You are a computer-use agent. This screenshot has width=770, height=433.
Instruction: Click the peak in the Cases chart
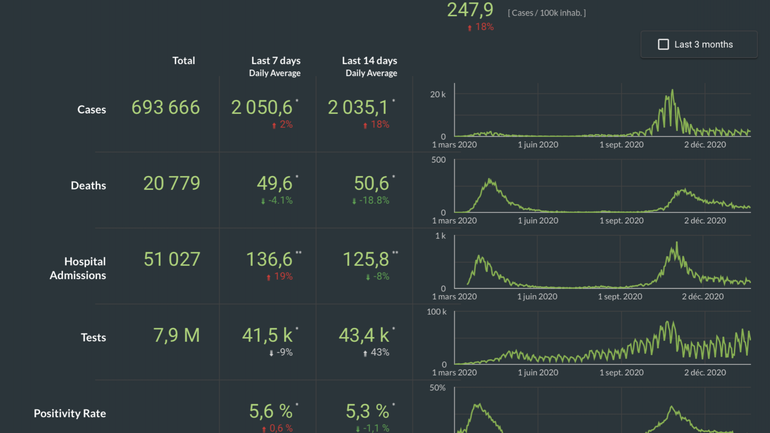(x=671, y=92)
